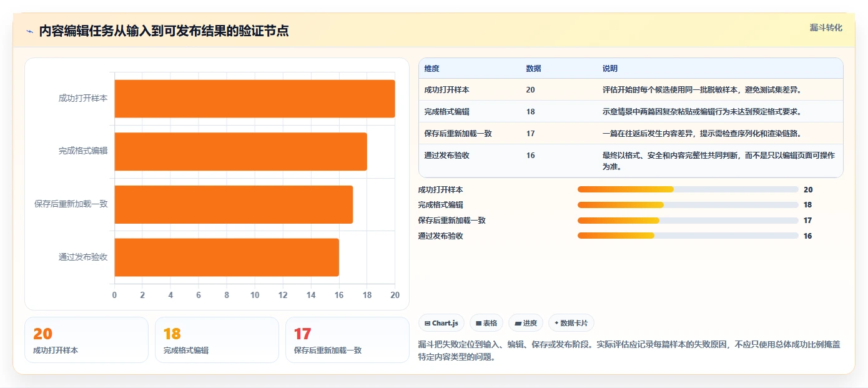Screen dimensions: 868x388
Task: Click the lightning icon beside the title
Action: pyautogui.click(x=29, y=31)
